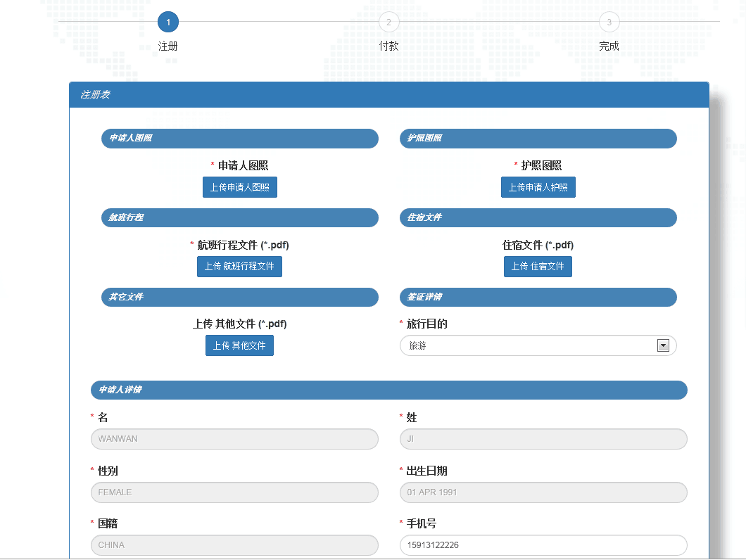Click the dropdown arrow of 旅行目的
Screen dimensions: 746x560
tap(663, 345)
